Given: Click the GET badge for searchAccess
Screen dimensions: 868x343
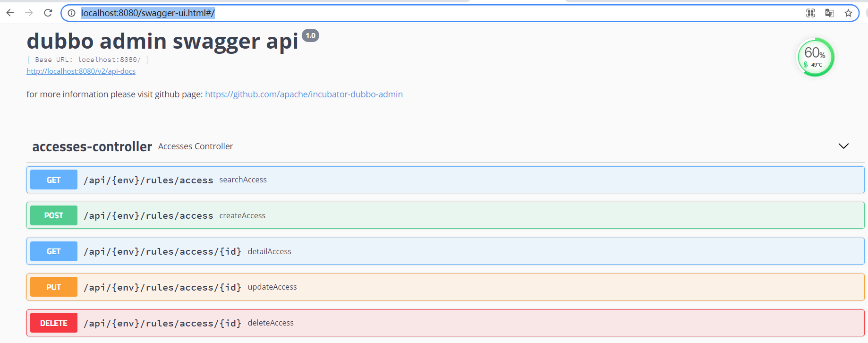Looking at the screenshot, I should point(54,180).
